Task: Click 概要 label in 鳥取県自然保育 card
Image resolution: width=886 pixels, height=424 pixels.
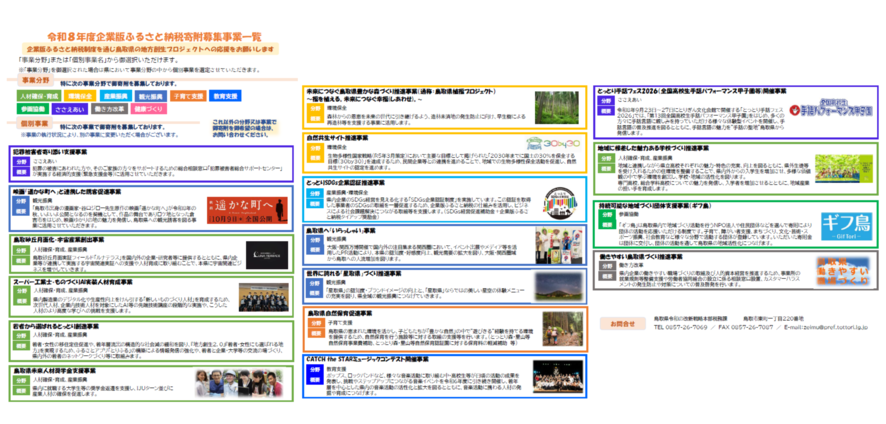Action: point(314,335)
